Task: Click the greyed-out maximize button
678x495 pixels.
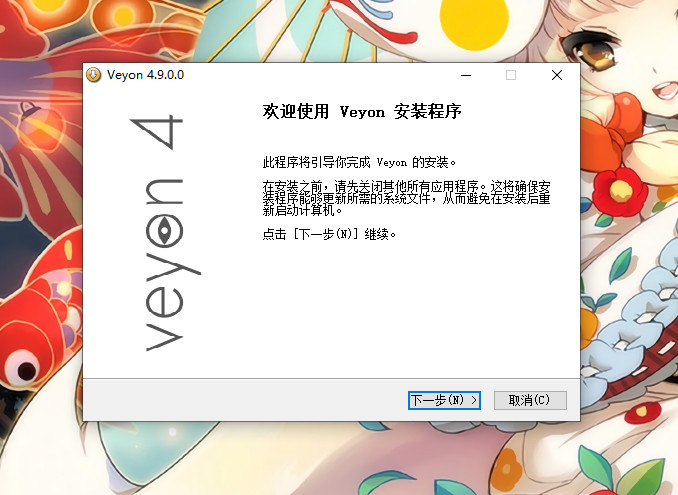Action: click(511, 75)
